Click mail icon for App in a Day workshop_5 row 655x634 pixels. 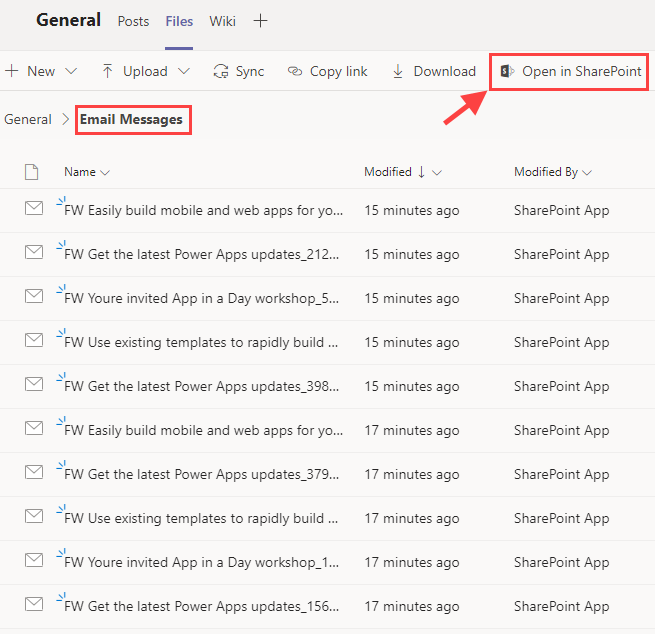(x=34, y=296)
